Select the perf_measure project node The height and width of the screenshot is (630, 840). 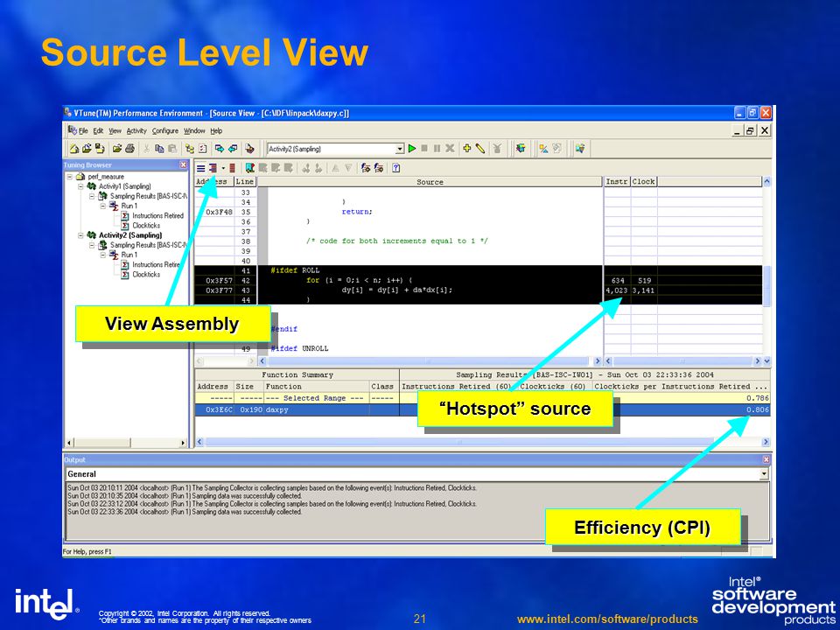106,176
